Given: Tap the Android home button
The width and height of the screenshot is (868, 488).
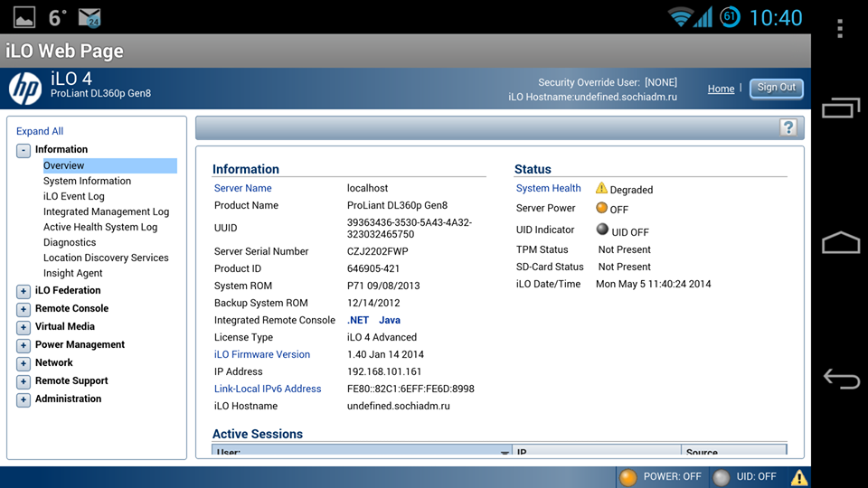Looking at the screenshot, I should pyautogui.click(x=841, y=242).
